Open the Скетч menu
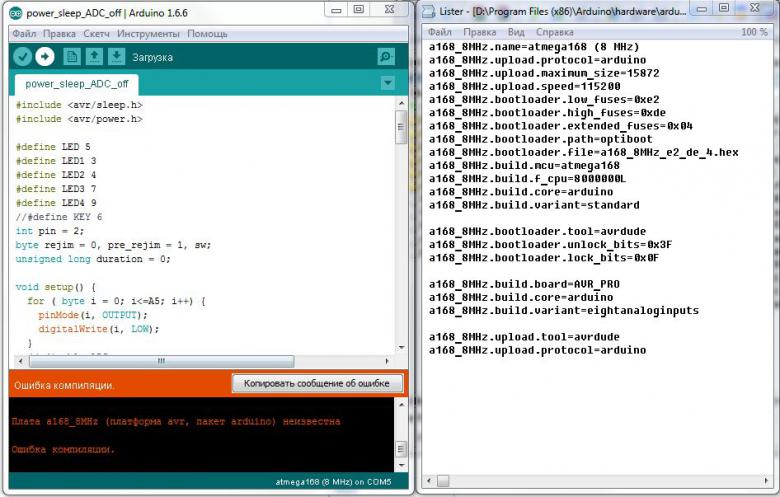 pos(97,34)
